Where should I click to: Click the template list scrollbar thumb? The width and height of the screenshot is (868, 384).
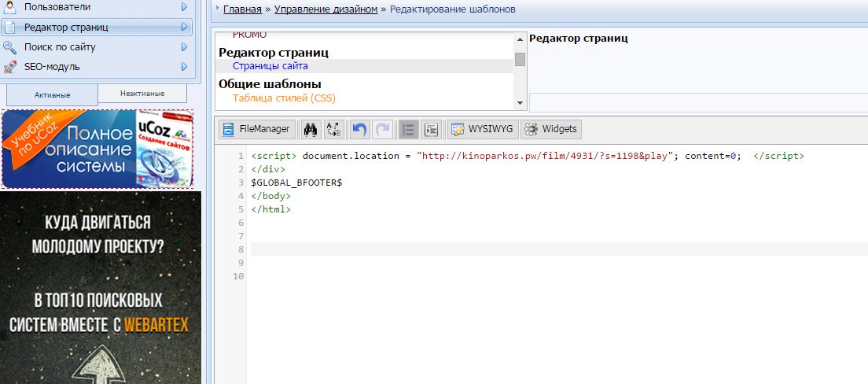(520, 59)
